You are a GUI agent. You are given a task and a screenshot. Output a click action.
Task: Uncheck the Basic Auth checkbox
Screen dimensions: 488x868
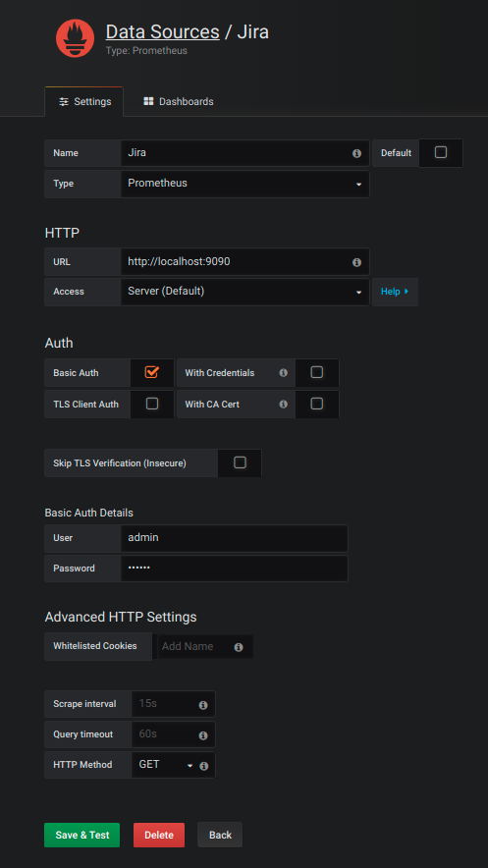pyautogui.click(x=152, y=372)
